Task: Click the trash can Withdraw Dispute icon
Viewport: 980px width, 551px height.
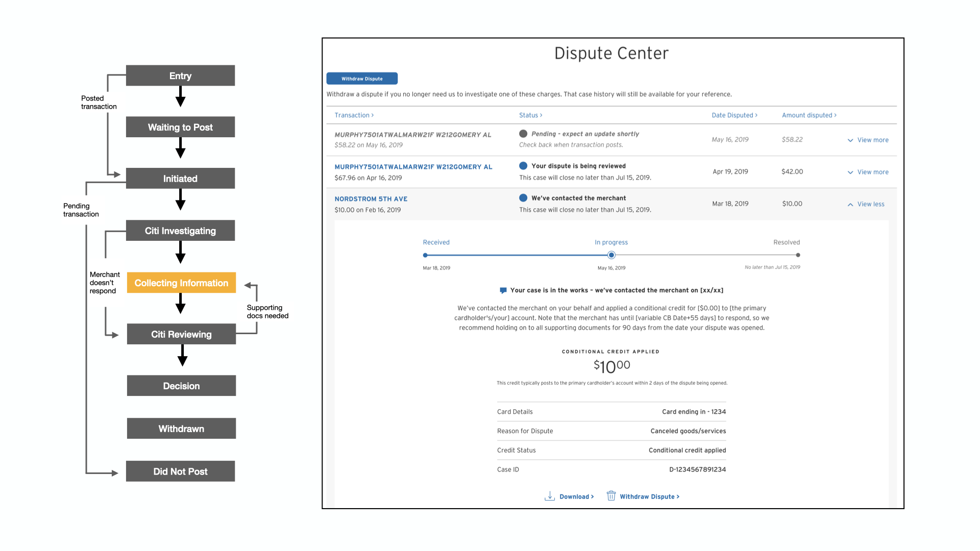Action: click(611, 496)
